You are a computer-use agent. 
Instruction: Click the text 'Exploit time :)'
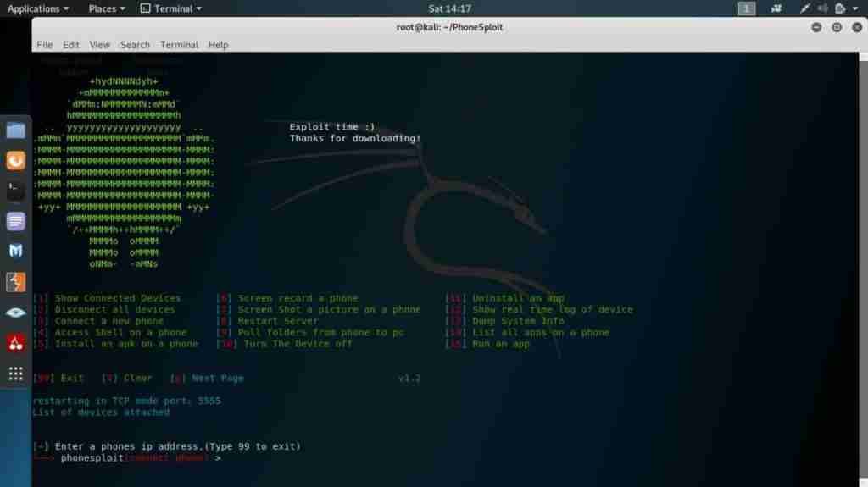(332, 127)
